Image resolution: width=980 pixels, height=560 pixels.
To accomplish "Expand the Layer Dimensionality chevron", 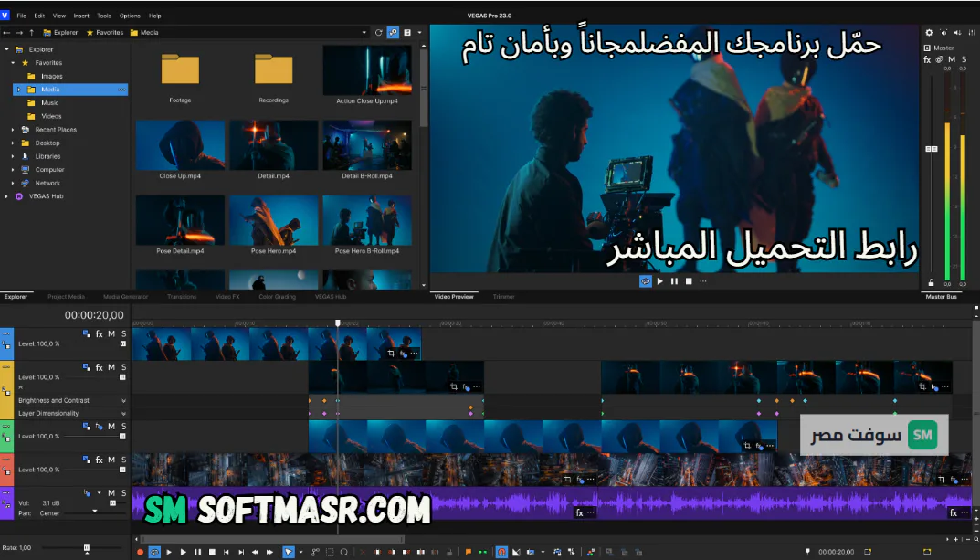I will click(x=123, y=414).
